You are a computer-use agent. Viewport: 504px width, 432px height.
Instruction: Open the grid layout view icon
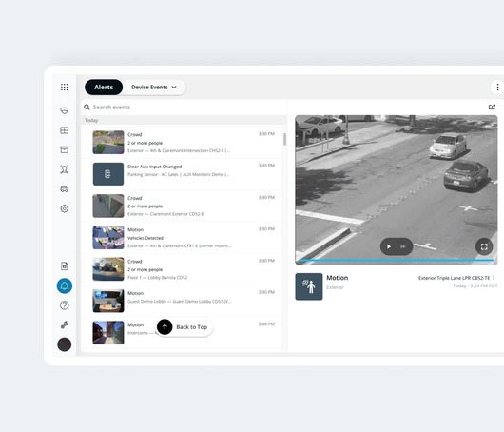point(65,130)
